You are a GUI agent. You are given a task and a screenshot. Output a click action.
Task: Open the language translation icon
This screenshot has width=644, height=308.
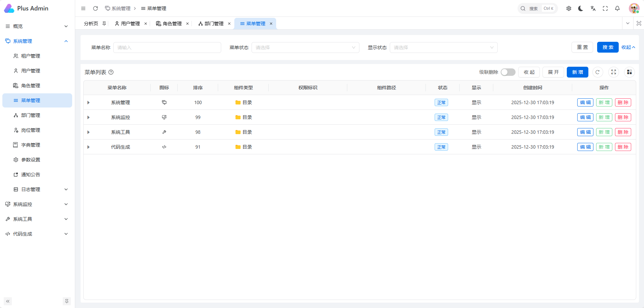point(593,8)
